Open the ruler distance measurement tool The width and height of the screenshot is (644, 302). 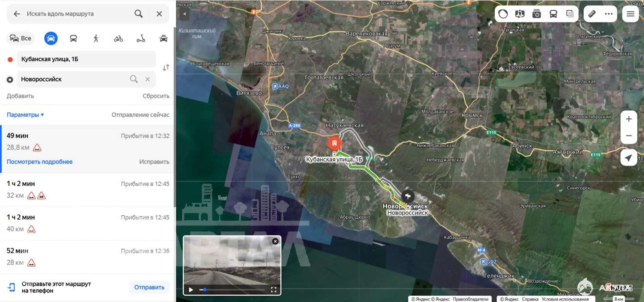click(x=592, y=14)
